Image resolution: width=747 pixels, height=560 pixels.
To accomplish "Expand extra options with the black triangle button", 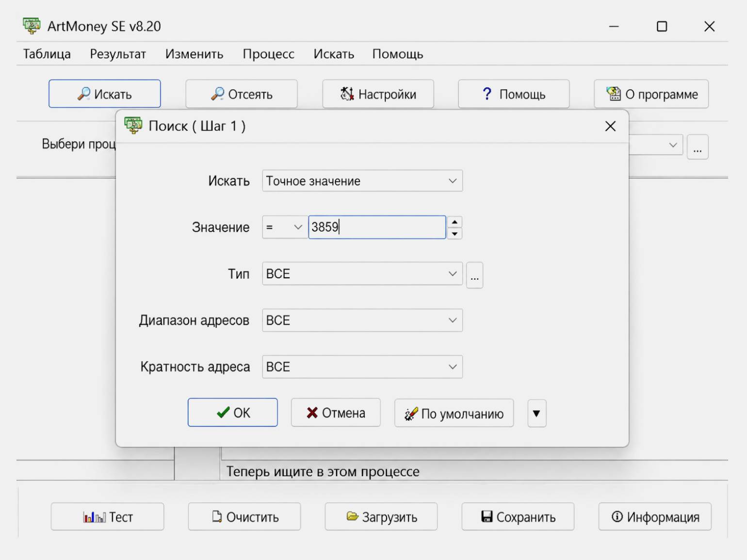I will click(x=536, y=413).
